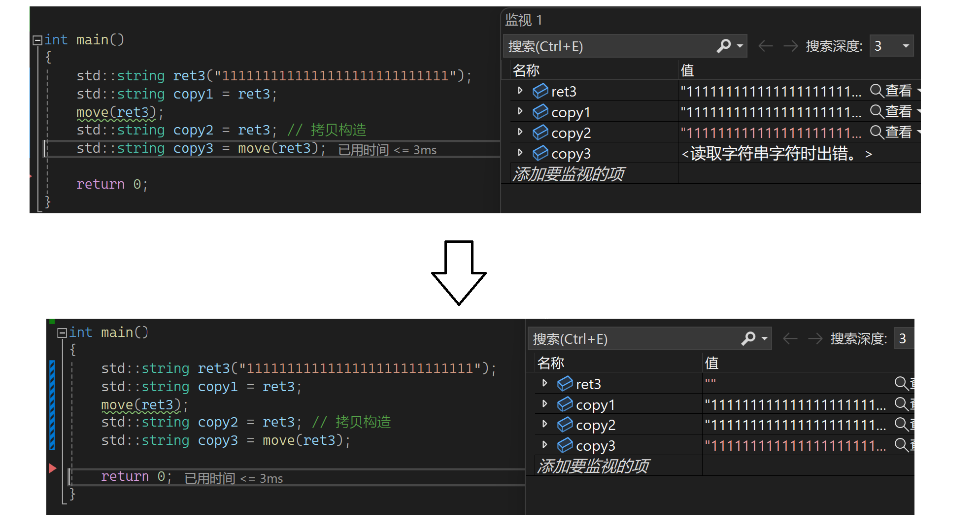Click 名称 column header in top watch panel
The image size is (980, 532).
526,70
